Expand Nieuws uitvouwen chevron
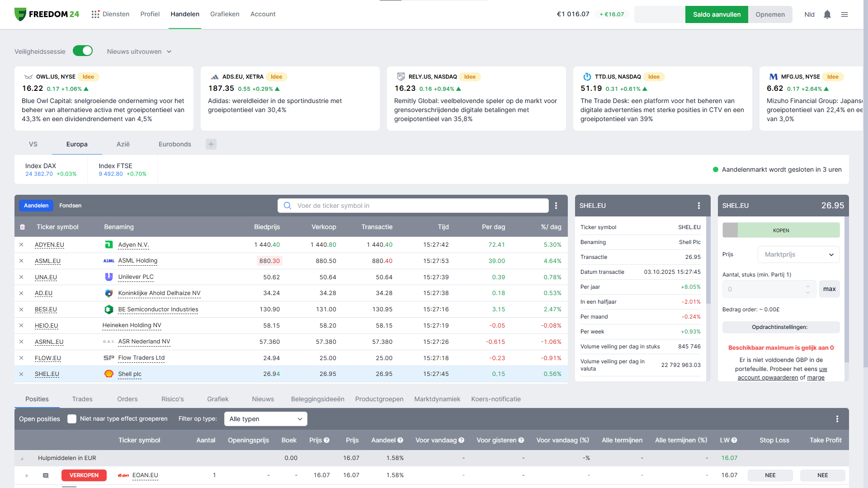This screenshot has height=488, width=868. pyautogui.click(x=169, y=52)
